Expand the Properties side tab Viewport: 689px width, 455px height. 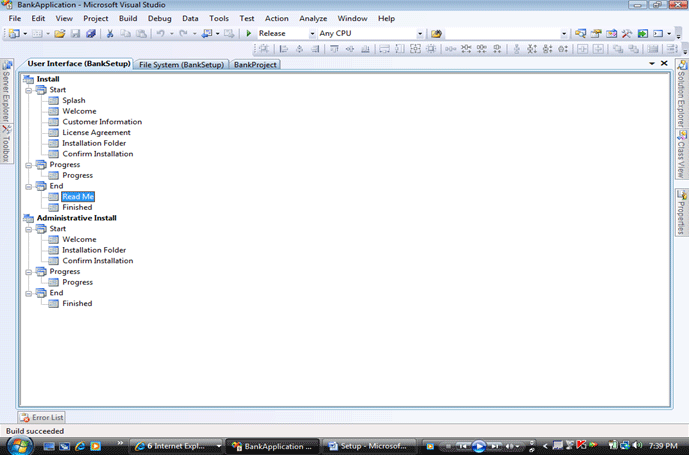coord(682,212)
